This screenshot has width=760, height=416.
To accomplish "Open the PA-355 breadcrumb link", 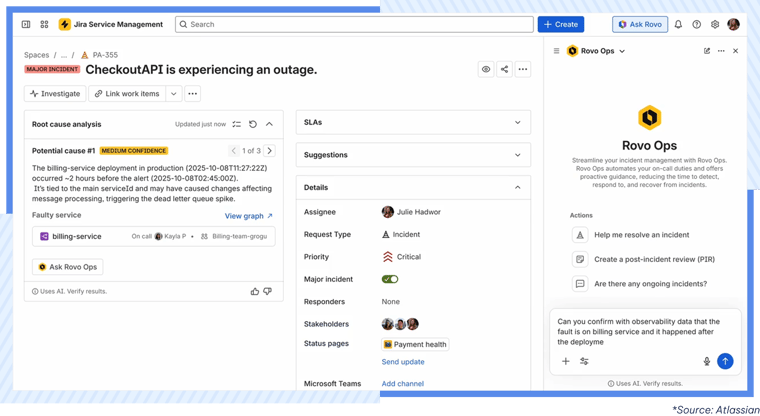I will [x=105, y=55].
